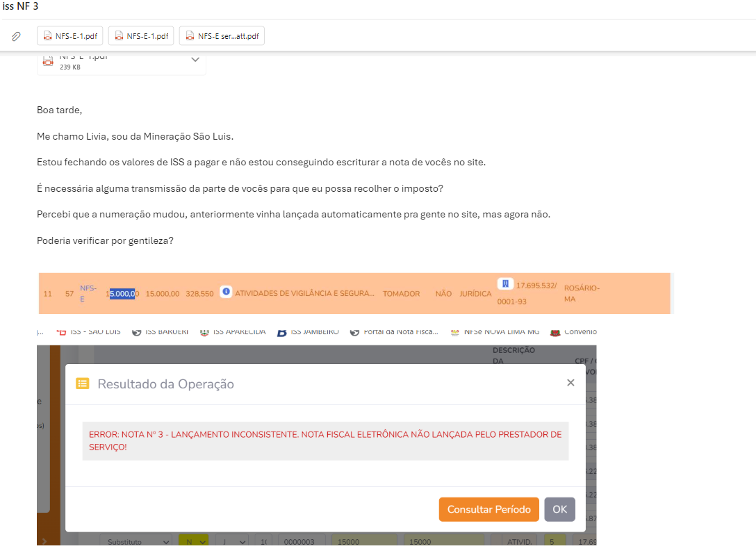Image resolution: width=756 pixels, height=560 pixels.
Task: Click the list icon beside Resultado da Operação
Action: pos(83,384)
